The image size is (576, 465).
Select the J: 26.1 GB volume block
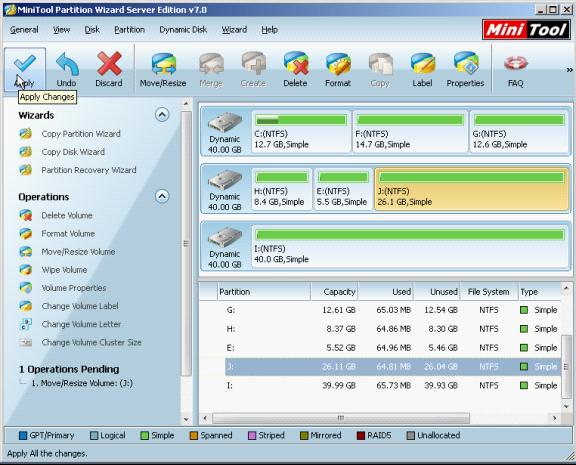coord(472,189)
